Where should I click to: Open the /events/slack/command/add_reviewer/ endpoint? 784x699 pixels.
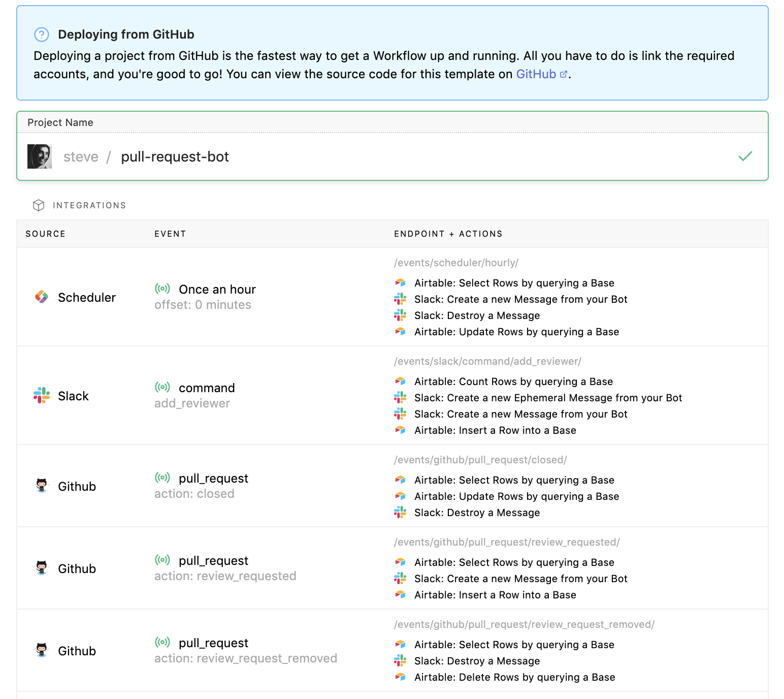(487, 361)
